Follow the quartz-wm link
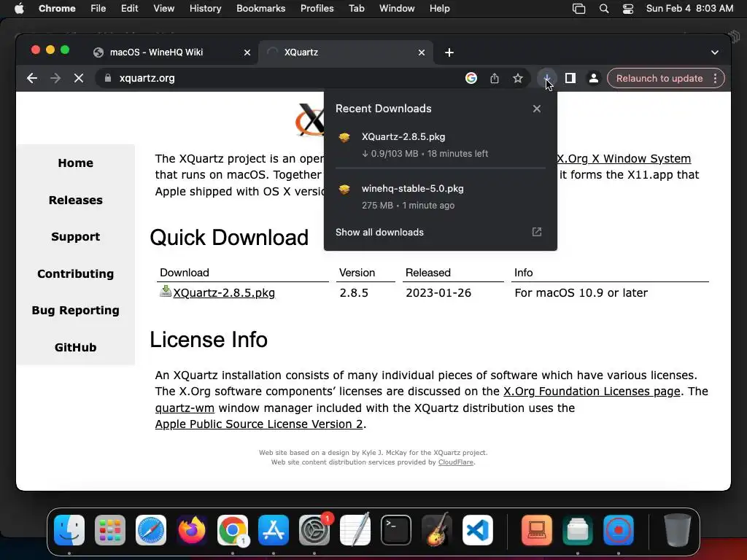The height and width of the screenshot is (560, 747). click(x=185, y=408)
